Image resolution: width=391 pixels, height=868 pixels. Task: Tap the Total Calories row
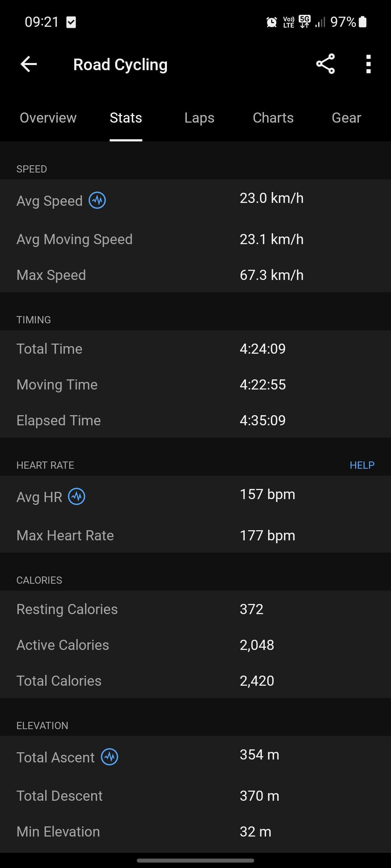(x=195, y=681)
